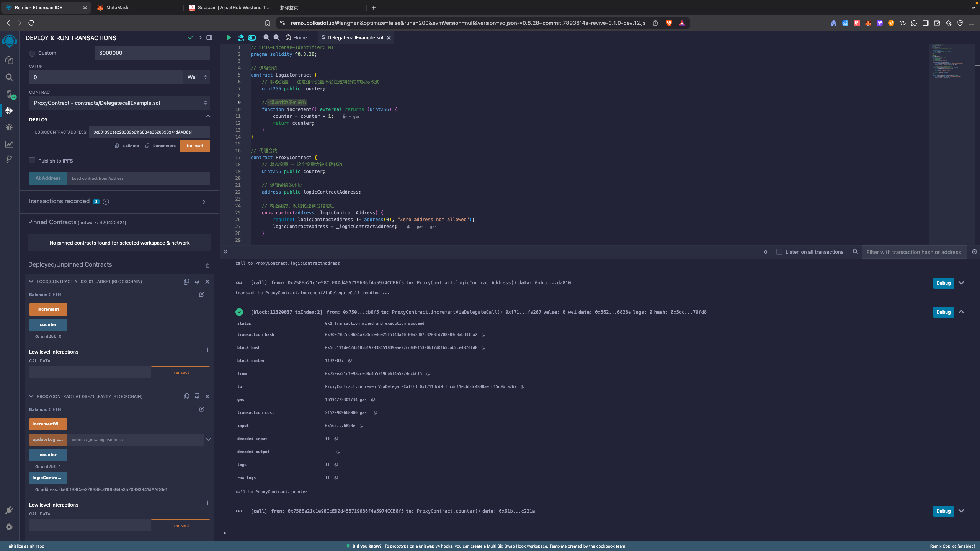Click the Transactions recorded info icon
Viewport: 980px width, 551px height.
click(x=106, y=202)
